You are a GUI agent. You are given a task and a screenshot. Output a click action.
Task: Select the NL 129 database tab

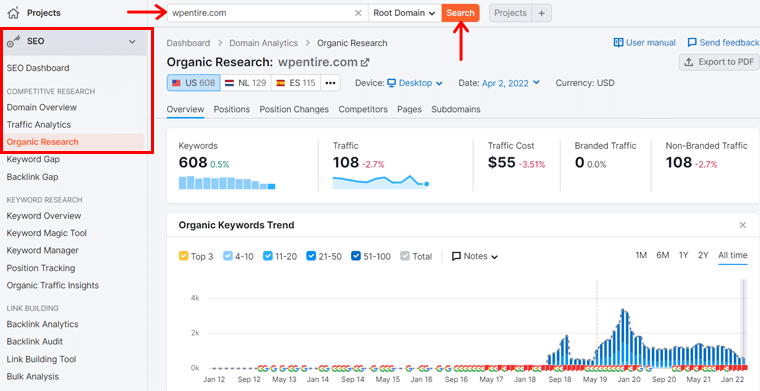pyautogui.click(x=246, y=83)
